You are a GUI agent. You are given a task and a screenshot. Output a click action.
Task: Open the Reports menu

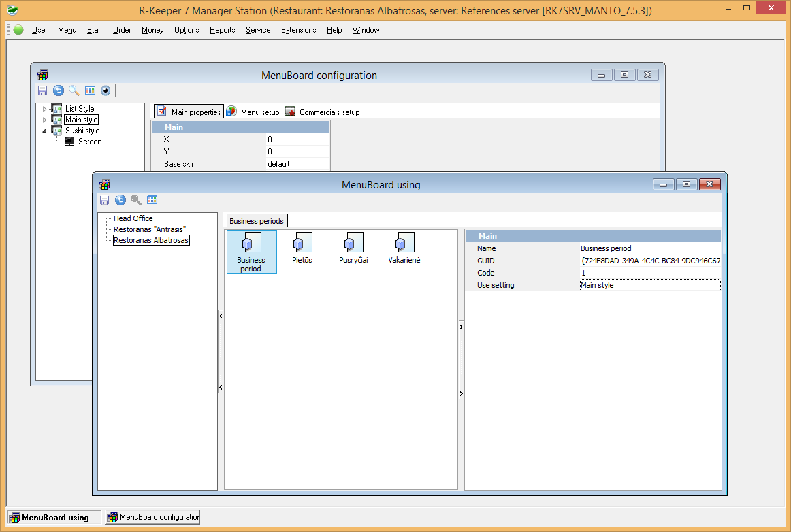pos(222,30)
